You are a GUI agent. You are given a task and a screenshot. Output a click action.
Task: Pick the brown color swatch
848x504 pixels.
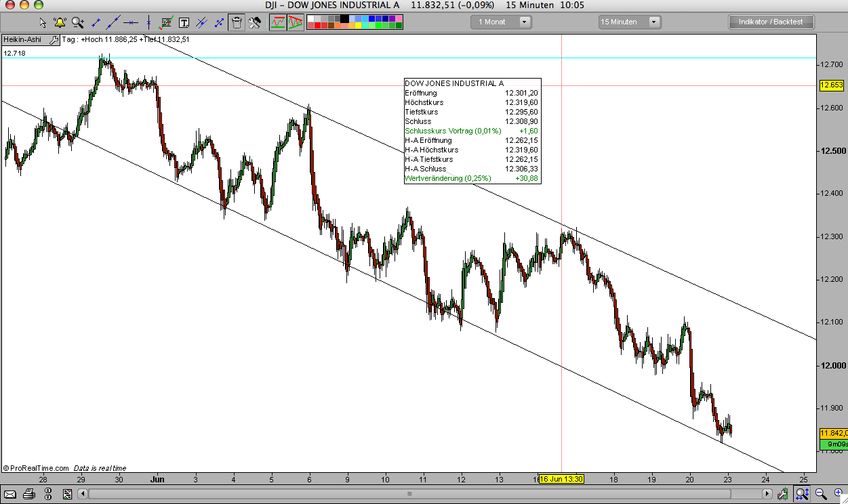click(x=331, y=26)
